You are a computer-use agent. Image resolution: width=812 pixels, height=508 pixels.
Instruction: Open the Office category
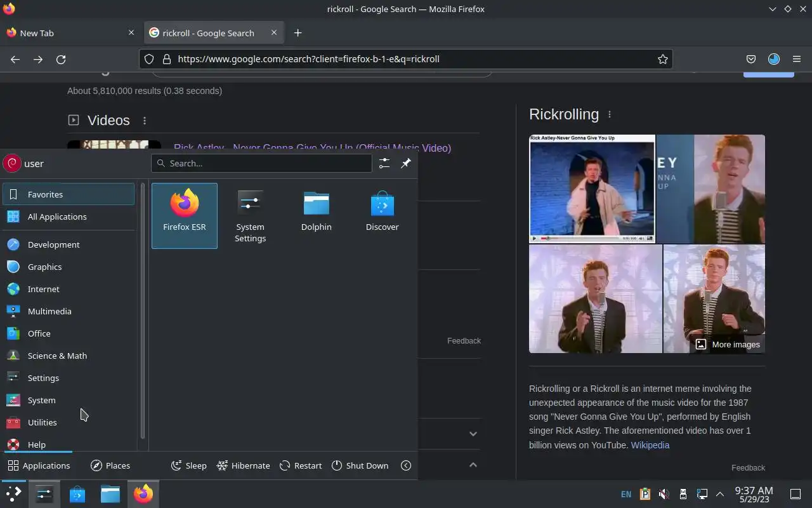tap(69, 333)
